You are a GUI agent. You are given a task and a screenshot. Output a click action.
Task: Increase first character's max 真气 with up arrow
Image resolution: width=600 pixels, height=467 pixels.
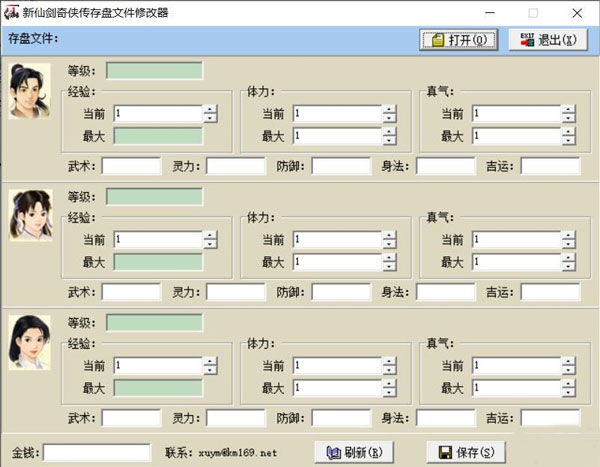click(x=568, y=132)
